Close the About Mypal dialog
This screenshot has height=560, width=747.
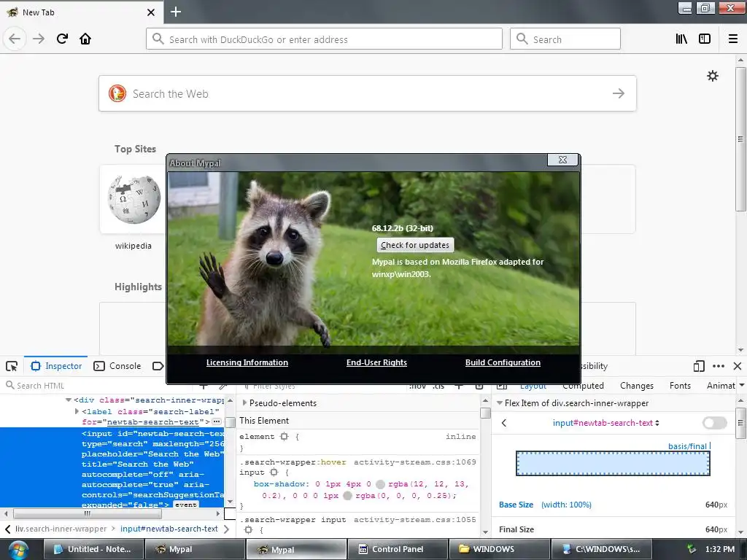pos(562,160)
